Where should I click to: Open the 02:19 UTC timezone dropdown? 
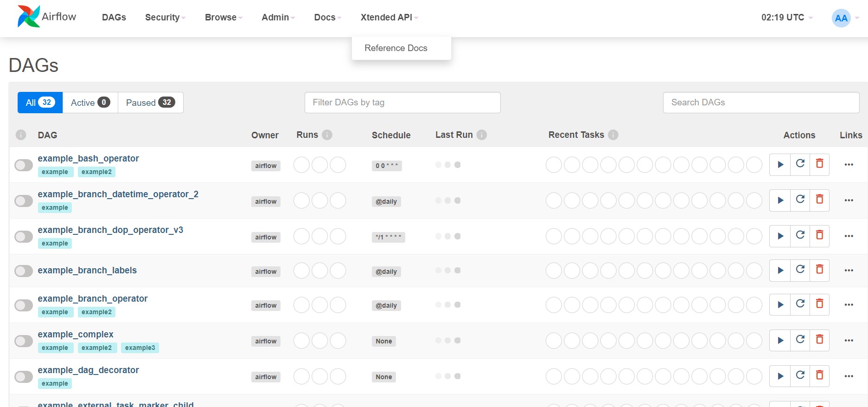(787, 17)
